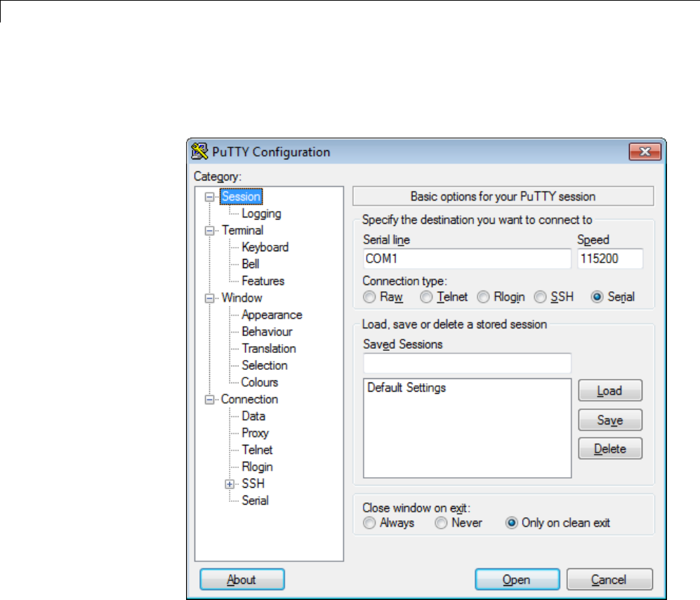Screen dimensions: 700x600
Task: Click the Saved Sessions name field
Action: 467,363
